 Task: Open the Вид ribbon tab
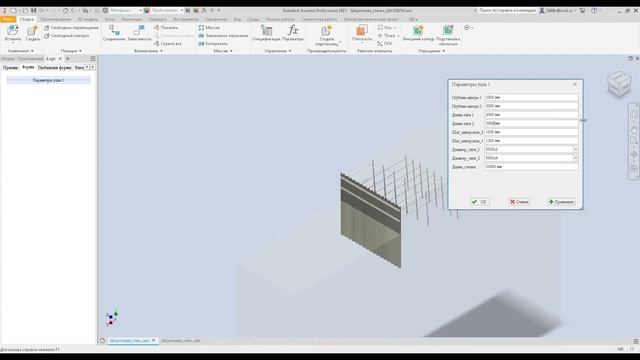tap(237, 19)
